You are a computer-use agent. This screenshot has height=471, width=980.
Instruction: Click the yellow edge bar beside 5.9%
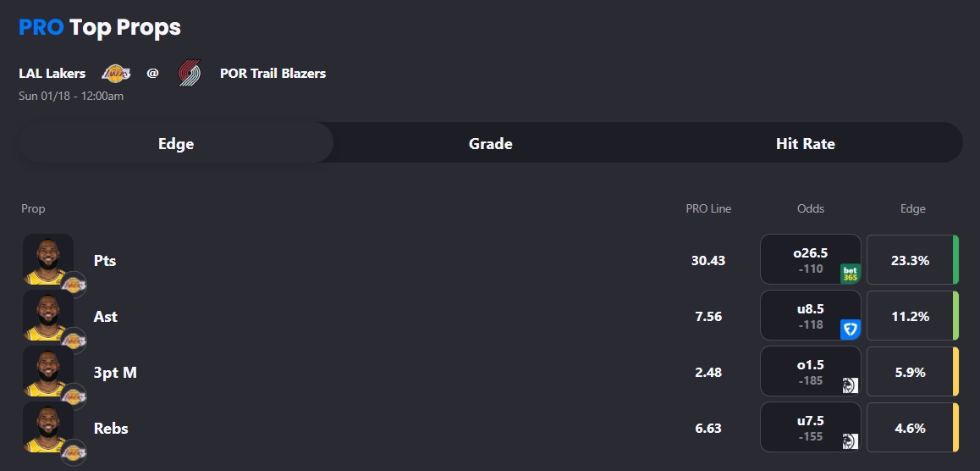coord(955,371)
